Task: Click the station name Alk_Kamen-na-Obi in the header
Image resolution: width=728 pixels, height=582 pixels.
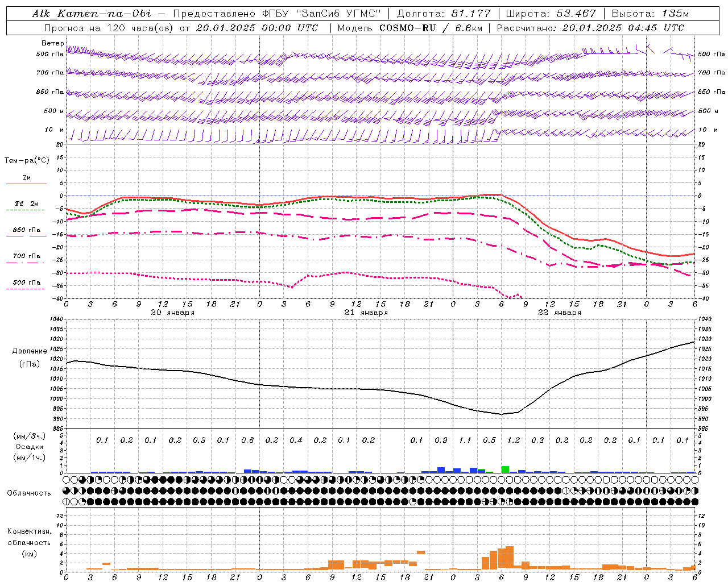Action: [92, 14]
